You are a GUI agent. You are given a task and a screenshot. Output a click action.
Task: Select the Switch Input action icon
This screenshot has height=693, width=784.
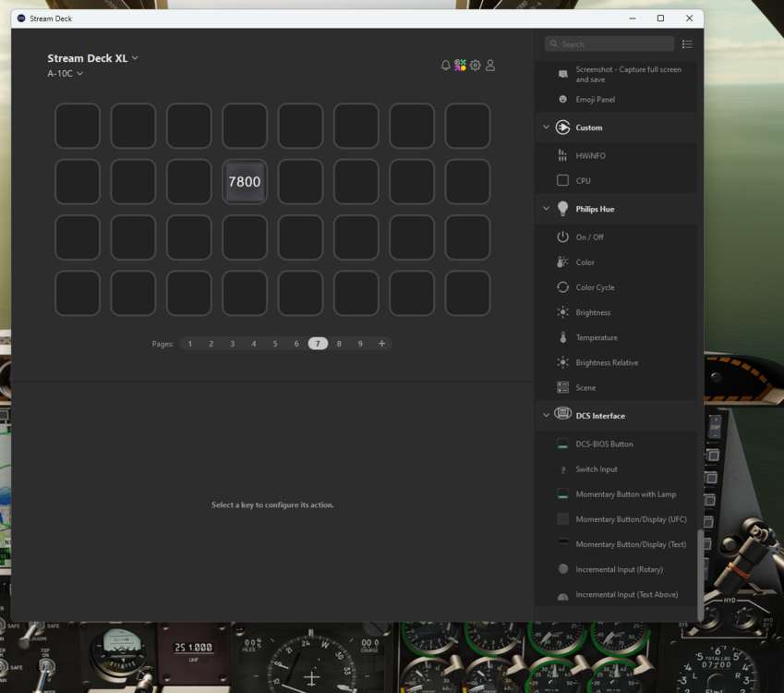point(563,469)
